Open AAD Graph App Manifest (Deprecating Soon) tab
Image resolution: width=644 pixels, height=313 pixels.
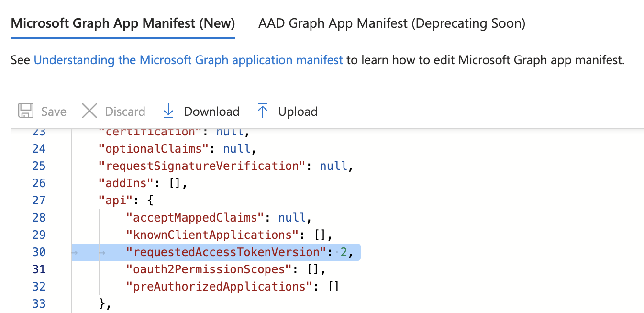click(x=392, y=23)
